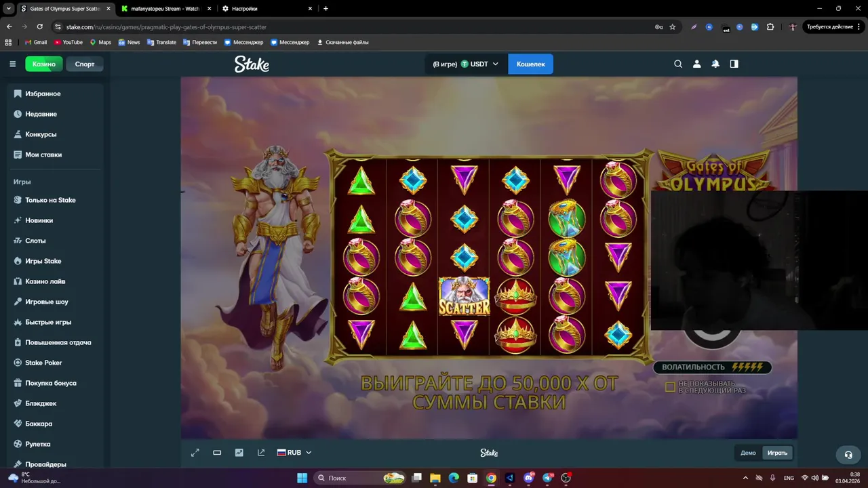
Task: Click the saved passwords key icon
Action: pos(658,27)
